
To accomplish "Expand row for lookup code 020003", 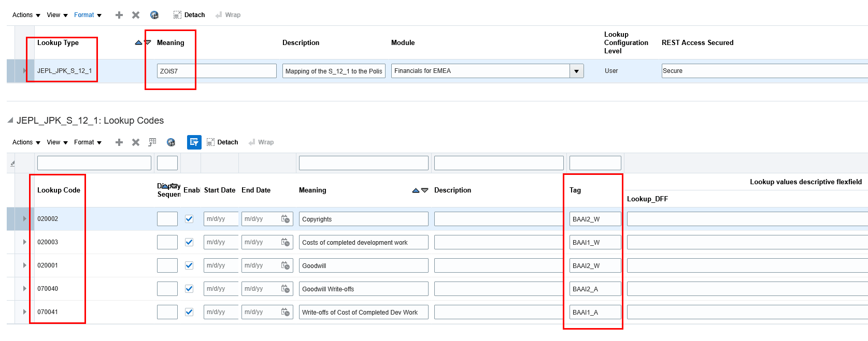I will pos(24,242).
